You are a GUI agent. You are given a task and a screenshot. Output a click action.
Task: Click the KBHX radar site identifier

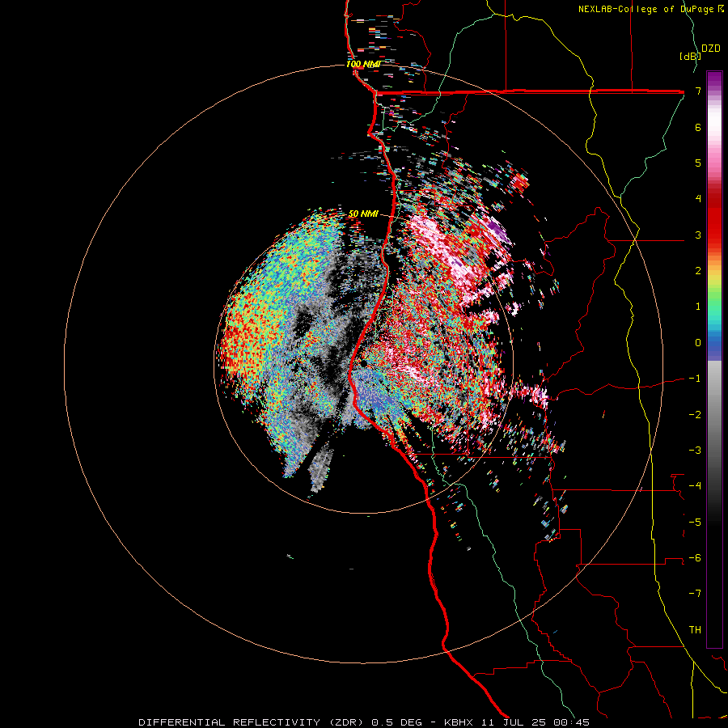click(459, 722)
